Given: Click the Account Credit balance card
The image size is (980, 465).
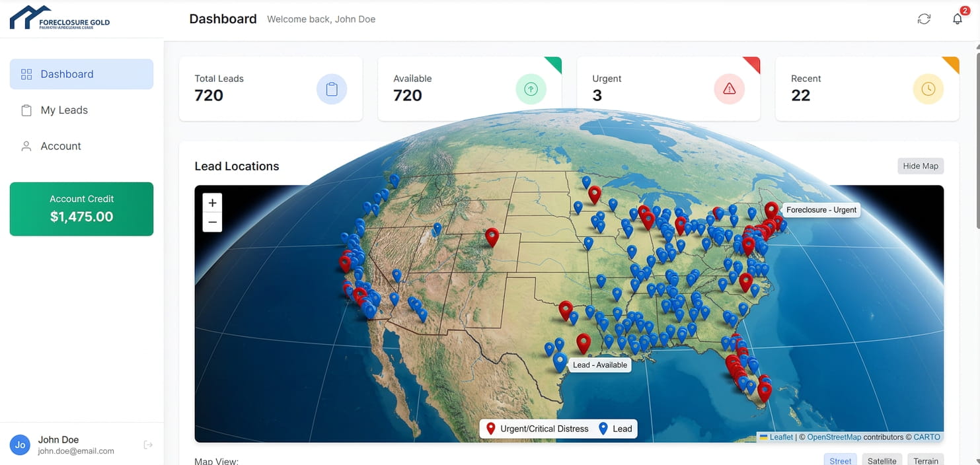Looking at the screenshot, I should point(81,209).
